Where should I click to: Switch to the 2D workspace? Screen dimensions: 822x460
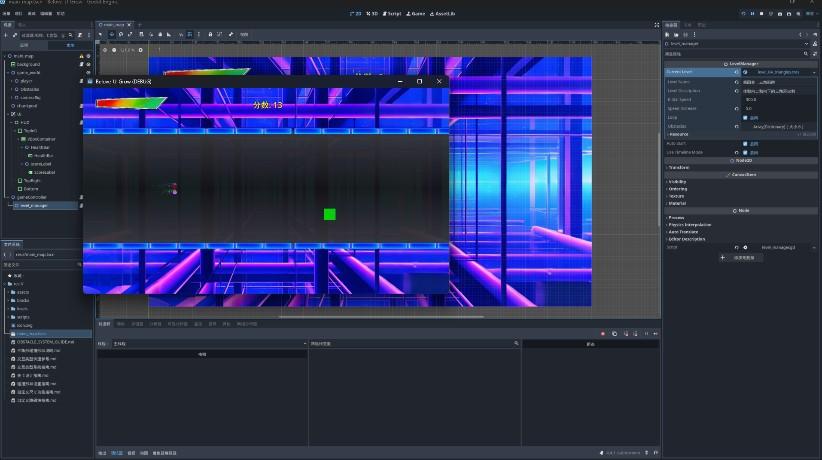tap(357, 14)
